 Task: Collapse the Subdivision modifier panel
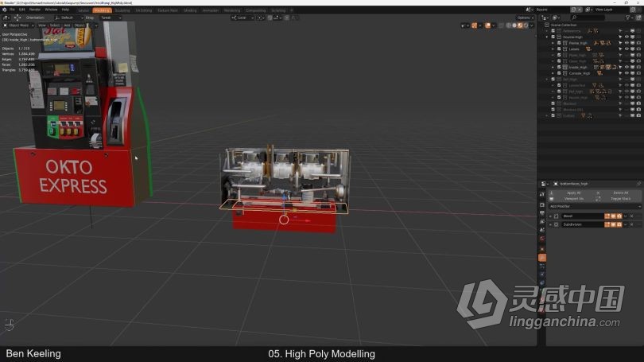[x=550, y=225]
